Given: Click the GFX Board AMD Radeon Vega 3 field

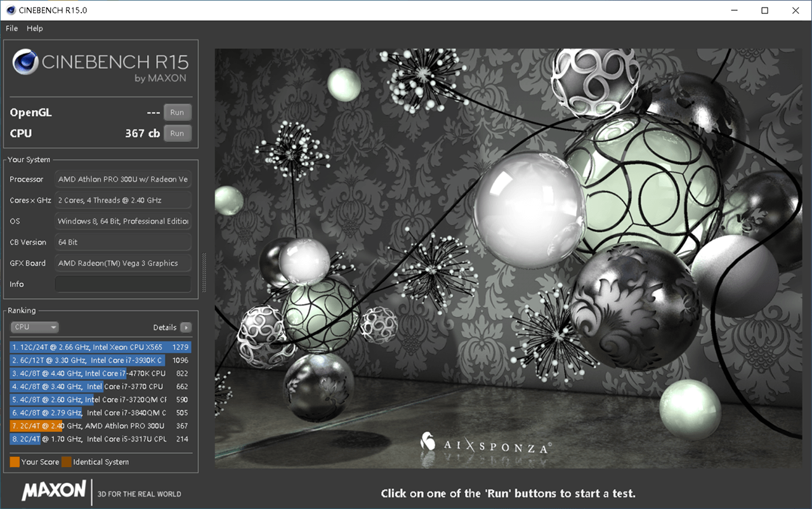Looking at the screenshot, I should (123, 263).
